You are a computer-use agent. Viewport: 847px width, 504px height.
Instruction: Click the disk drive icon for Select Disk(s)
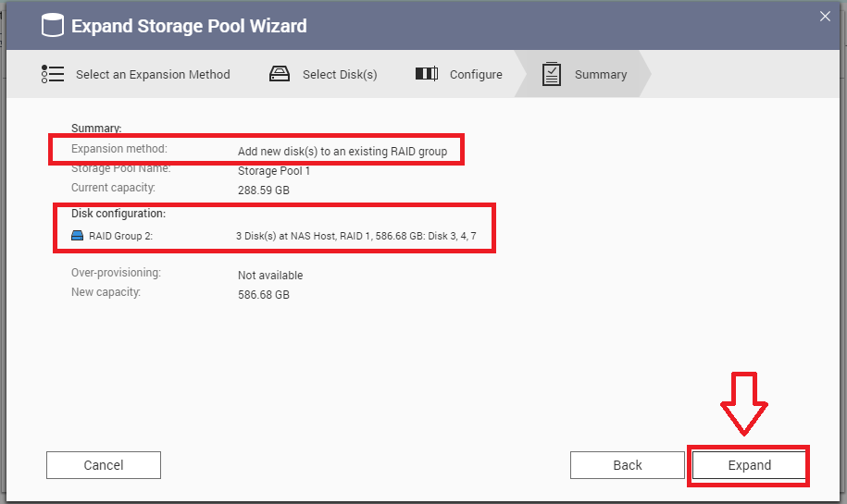click(x=280, y=74)
